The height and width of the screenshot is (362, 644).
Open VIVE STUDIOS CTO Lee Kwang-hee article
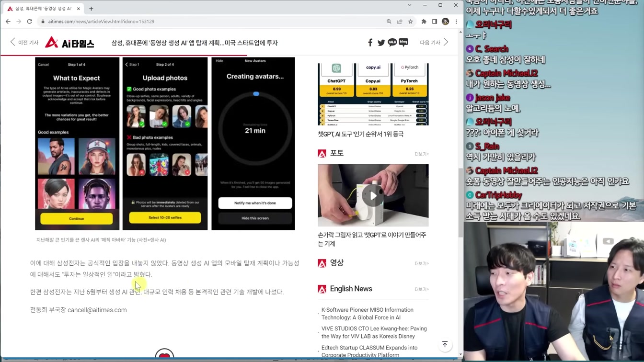pyautogui.click(x=374, y=332)
